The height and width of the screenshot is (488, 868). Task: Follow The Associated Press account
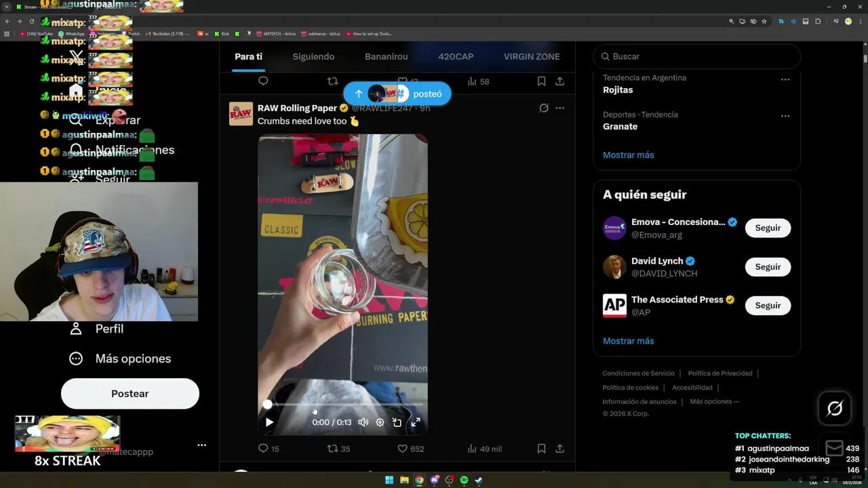pos(768,305)
